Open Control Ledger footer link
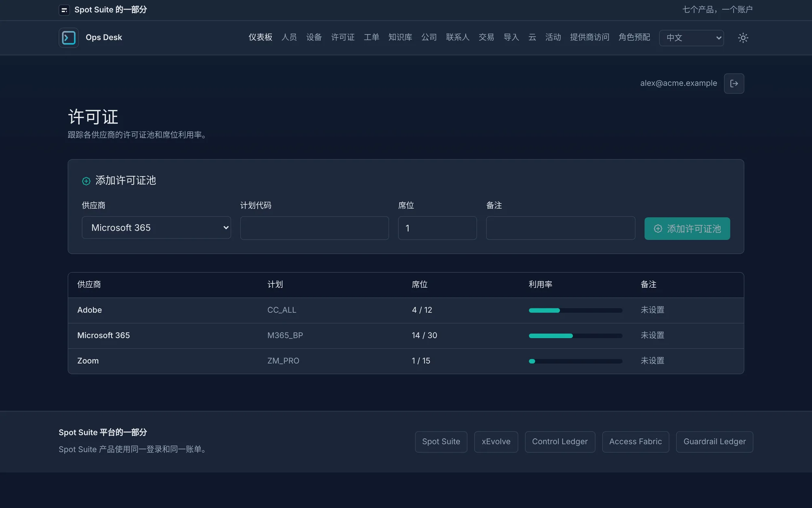 click(x=560, y=442)
